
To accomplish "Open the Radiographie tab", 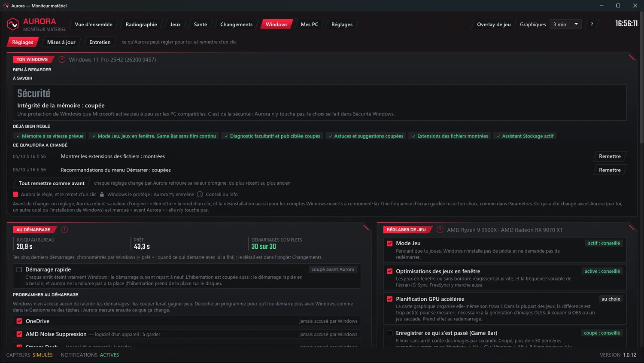I will [x=141, y=24].
